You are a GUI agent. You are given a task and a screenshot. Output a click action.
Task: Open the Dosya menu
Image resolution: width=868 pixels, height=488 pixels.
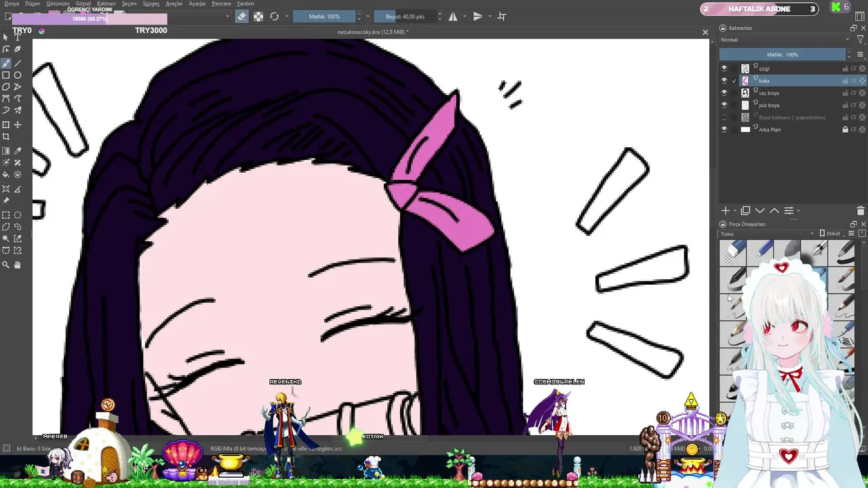(12, 3)
